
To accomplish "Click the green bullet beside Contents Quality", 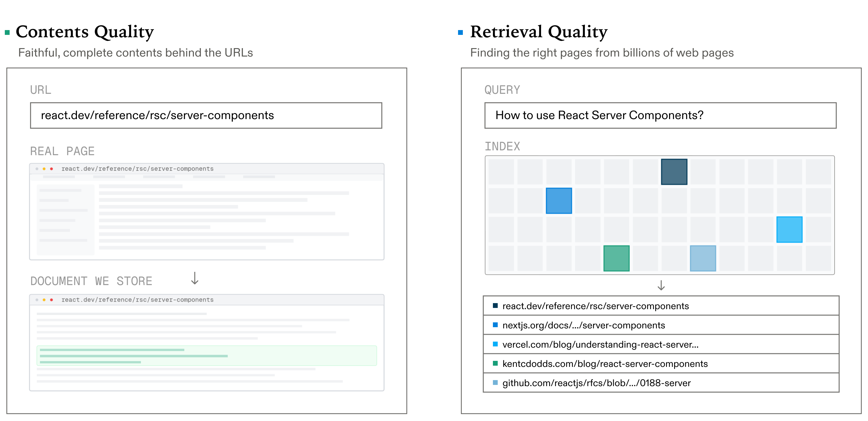I will tap(7, 33).
